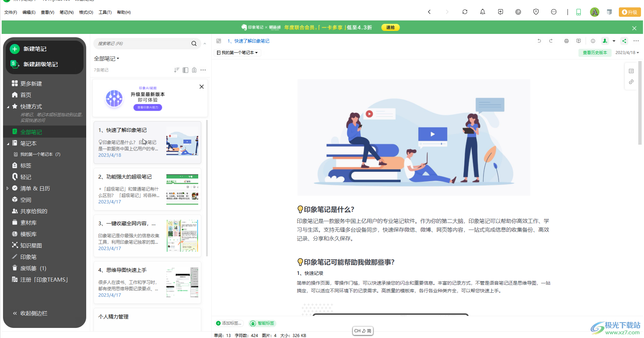The image size is (644, 338).
Task: Open the user avatar profile
Action: coord(595,12)
